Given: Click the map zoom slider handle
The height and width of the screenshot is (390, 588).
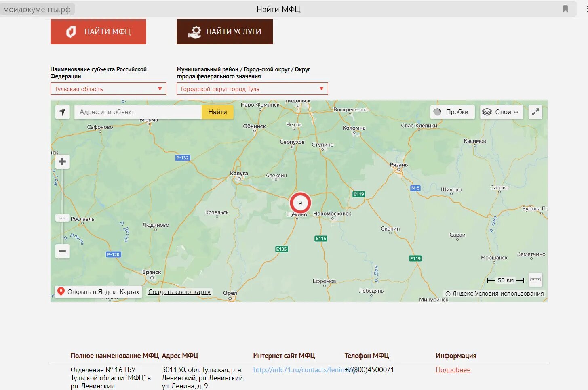Looking at the screenshot, I should tap(62, 218).
